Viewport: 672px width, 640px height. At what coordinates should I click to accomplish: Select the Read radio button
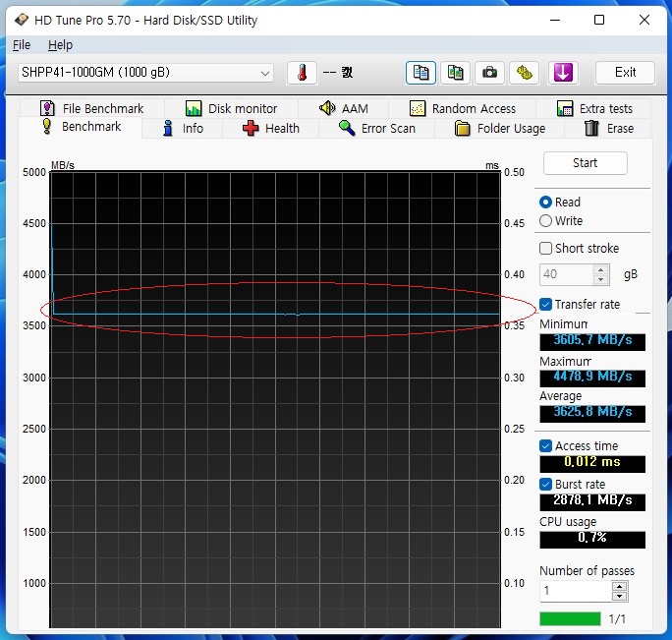[x=545, y=203]
